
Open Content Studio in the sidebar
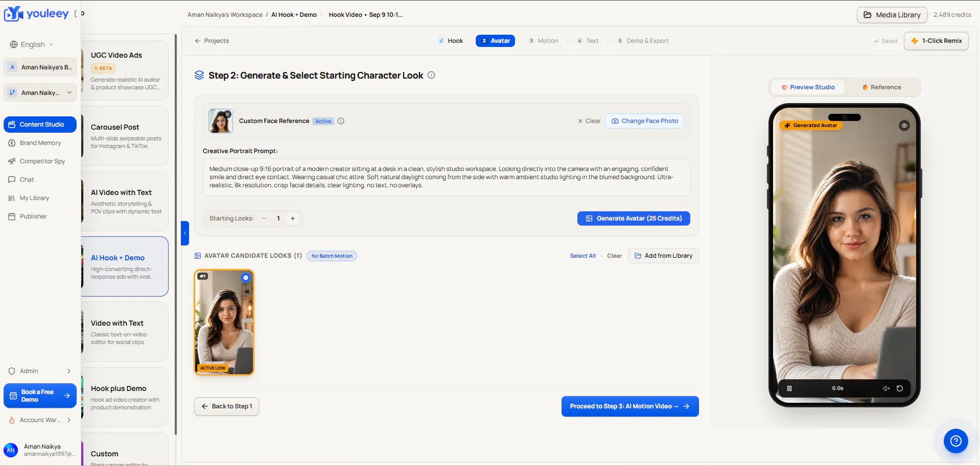(40, 125)
